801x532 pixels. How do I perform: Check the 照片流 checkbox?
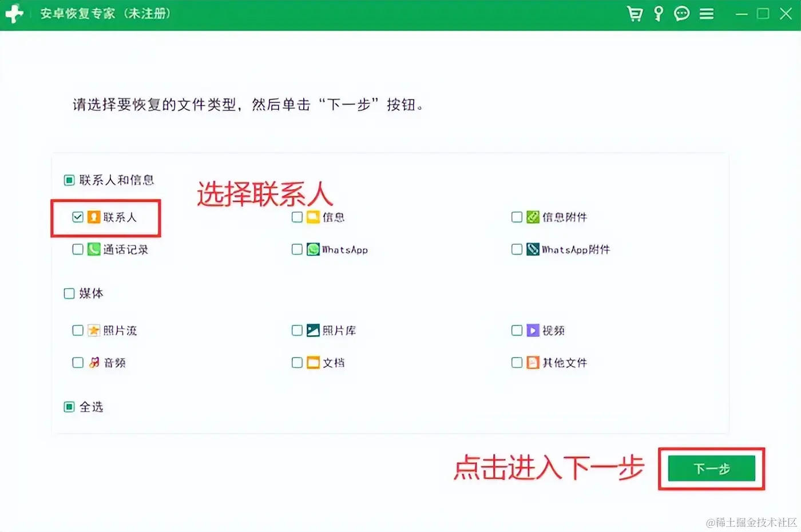pos(78,330)
